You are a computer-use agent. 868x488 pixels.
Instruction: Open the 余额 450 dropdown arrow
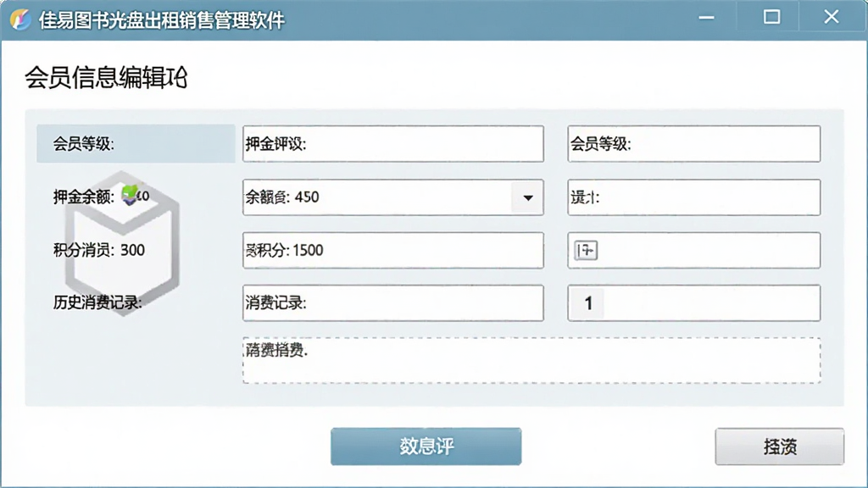point(527,197)
